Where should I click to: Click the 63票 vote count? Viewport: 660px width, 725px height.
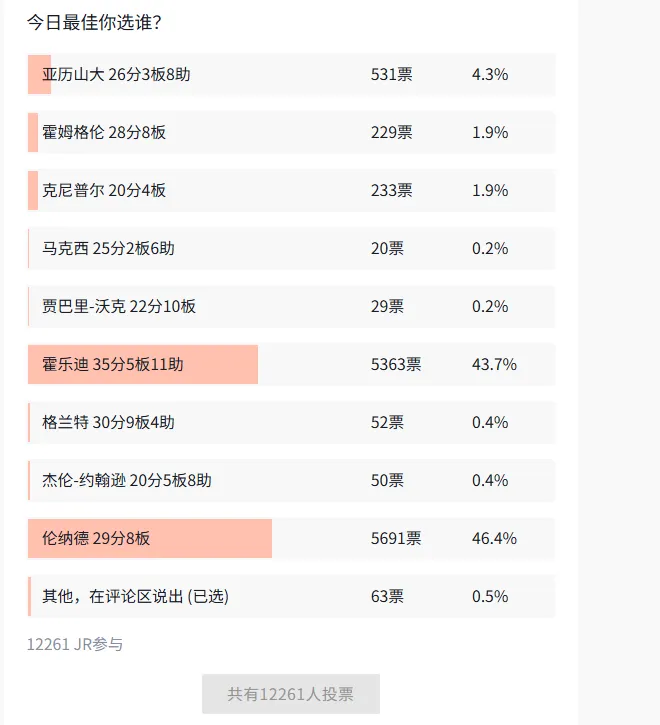[x=387, y=597]
